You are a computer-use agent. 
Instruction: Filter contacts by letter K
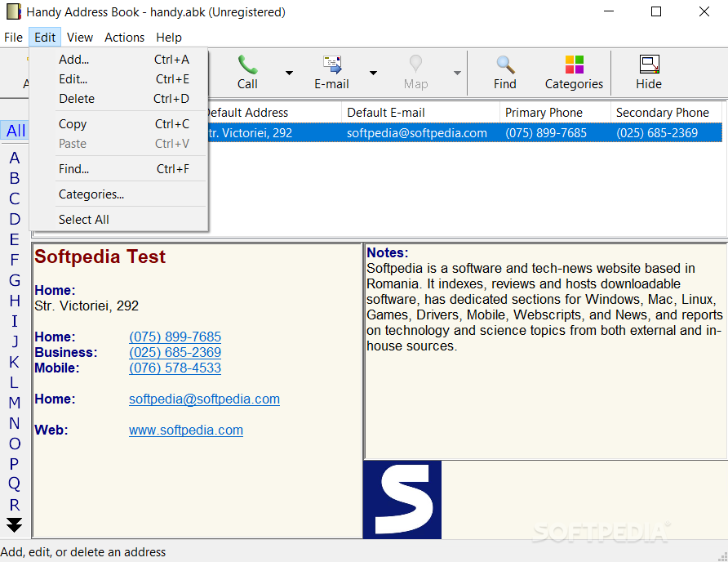click(15, 362)
